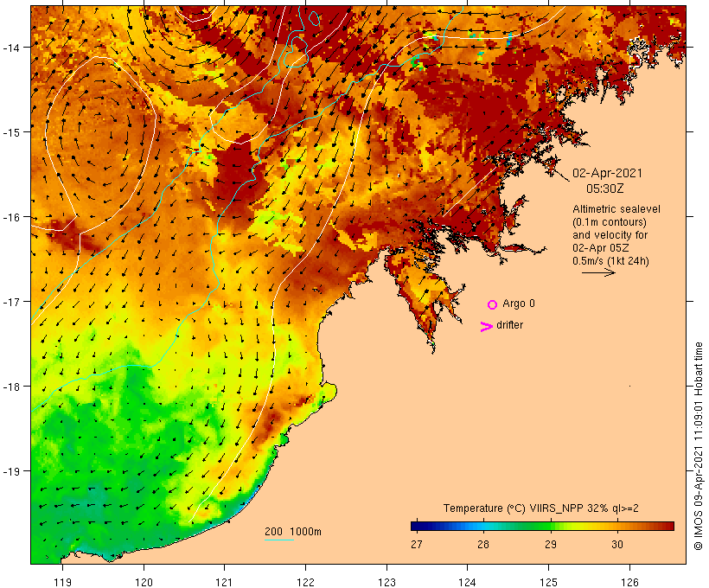Click the temperature color scale bar
Screen dimensions: 709x588
(543, 526)
